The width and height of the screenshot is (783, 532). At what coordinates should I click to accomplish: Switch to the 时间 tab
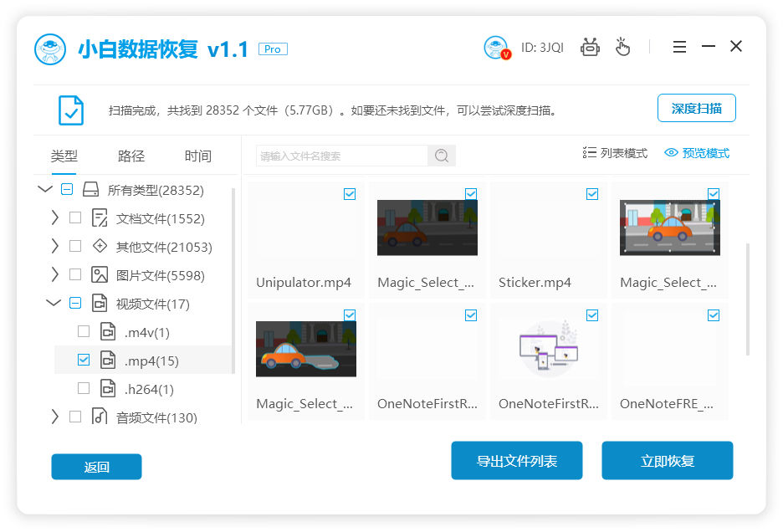(198, 156)
